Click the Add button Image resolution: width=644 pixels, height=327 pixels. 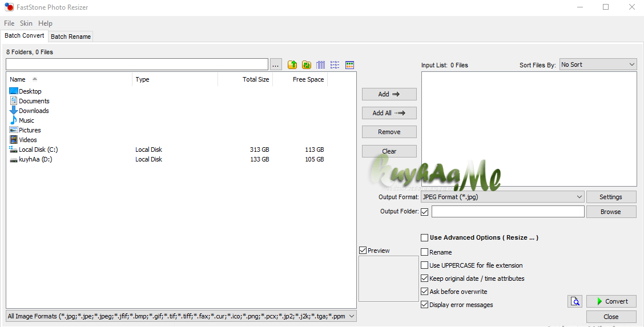click(389, 94)
